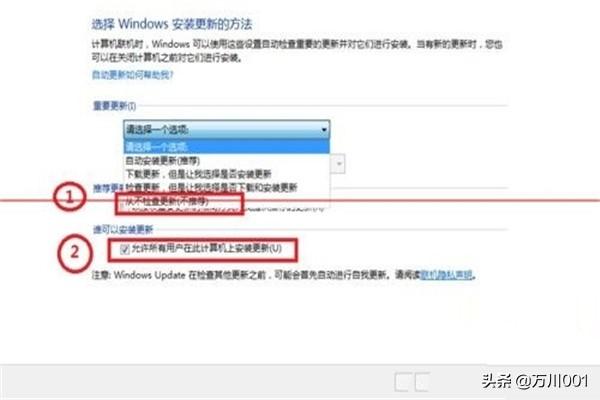The image size is (600, 400).
Task: Click the 头条 @万川001 watermark
Action: (x=535, y=381)
